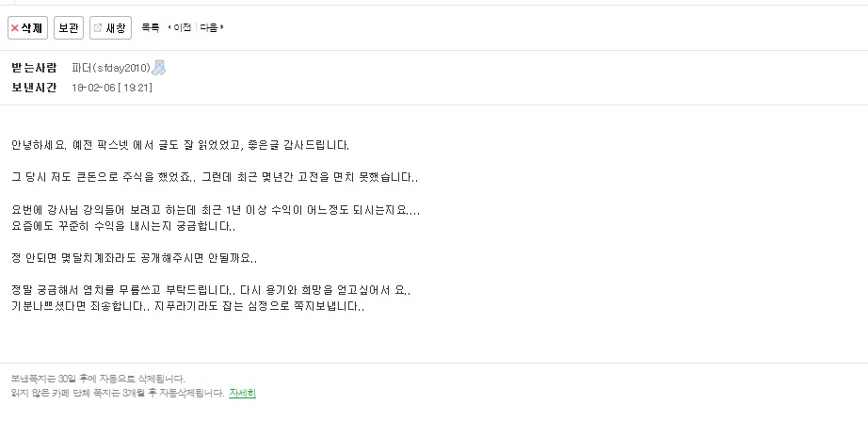Click the 받는사람 (recipient) label
Image resolution: width=868 pixels, height=421 pixels.
point(34,68)
